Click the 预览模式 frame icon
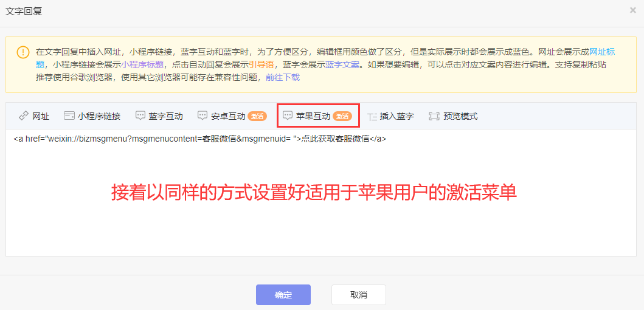The height and width of the screenshot is (310, 644). pyautogui.click(x=434, y=116)
